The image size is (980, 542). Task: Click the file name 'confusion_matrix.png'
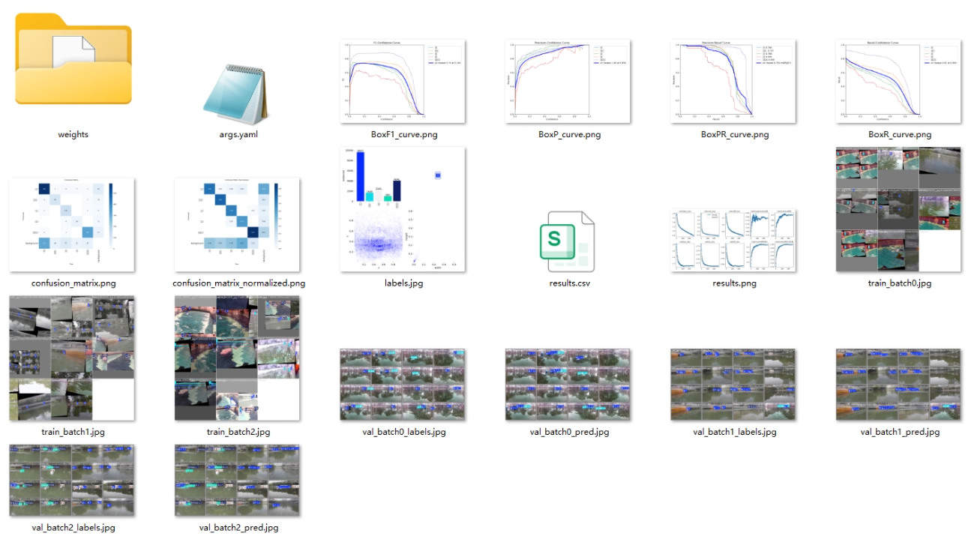pos(73,283)
